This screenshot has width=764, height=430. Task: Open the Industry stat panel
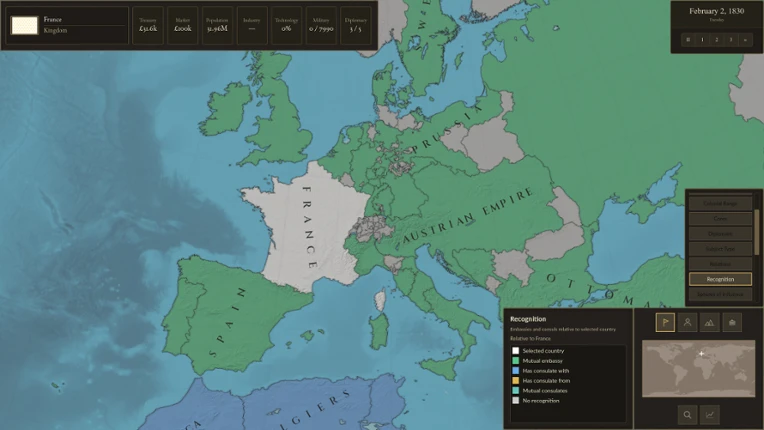tap(252, 25)
